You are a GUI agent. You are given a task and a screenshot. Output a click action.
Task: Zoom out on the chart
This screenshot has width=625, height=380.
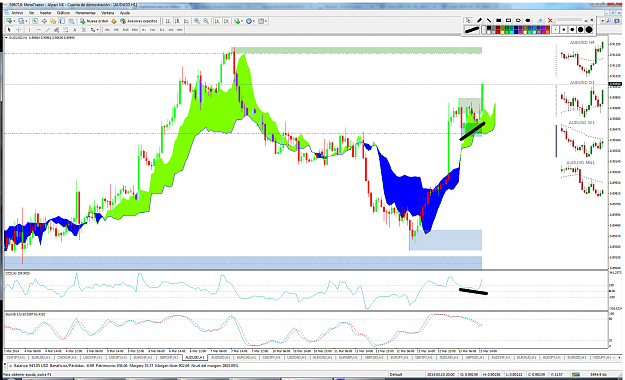206,21
